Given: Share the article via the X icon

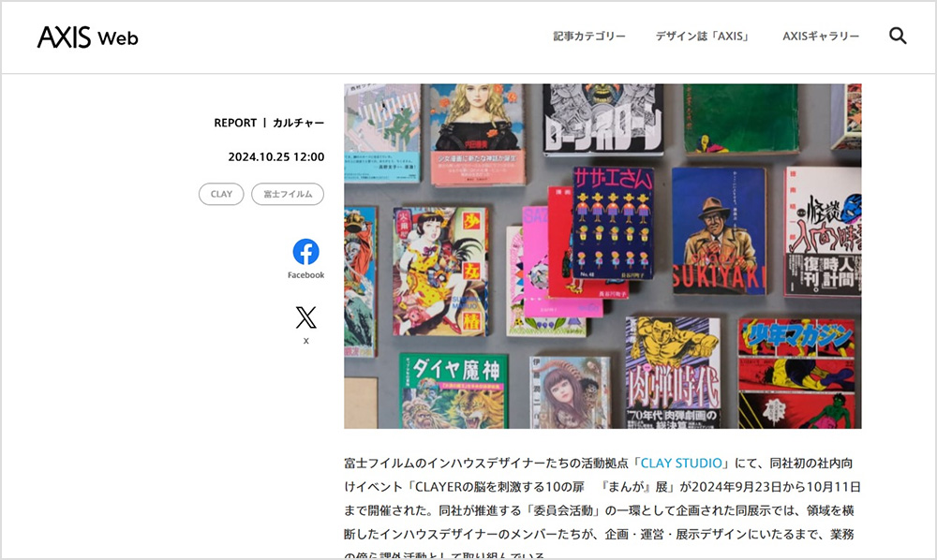Looking at the screenshot, I should [x=305, y=317].
